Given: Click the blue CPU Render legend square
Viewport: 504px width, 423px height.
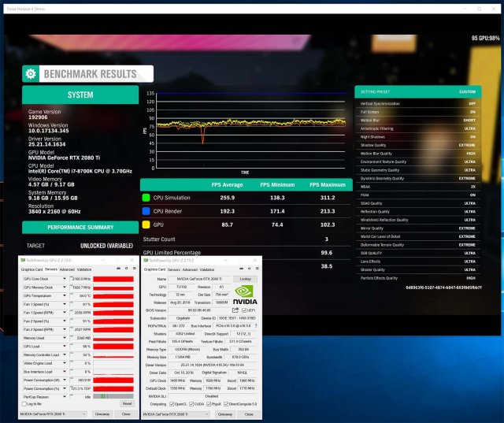Looking at the screenshot, I should 146,211.
